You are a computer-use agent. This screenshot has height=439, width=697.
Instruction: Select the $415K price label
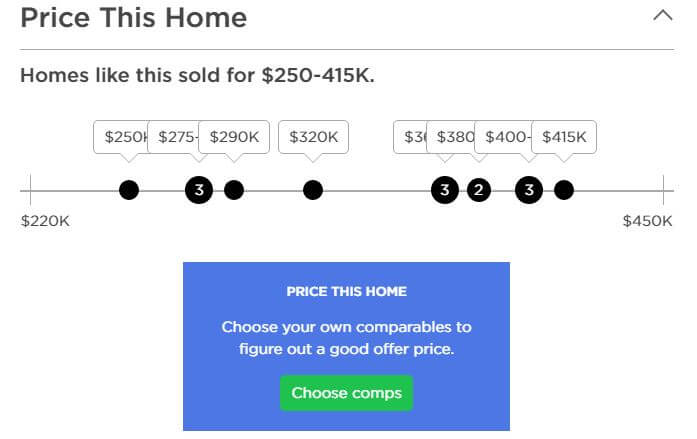tap(565, 137)
